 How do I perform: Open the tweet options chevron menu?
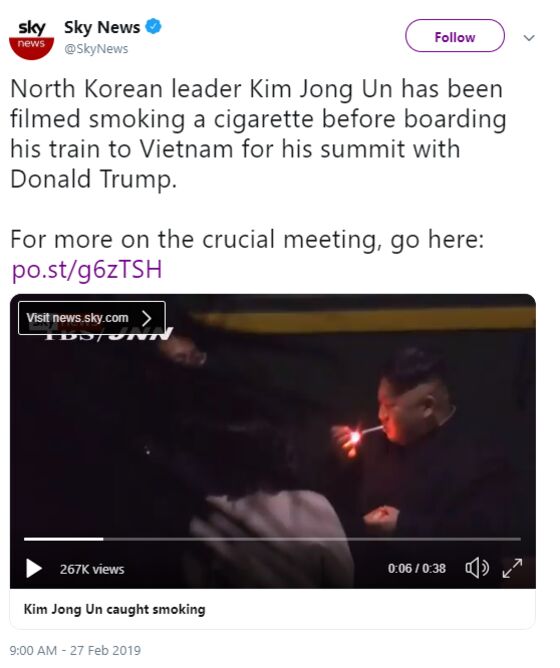pyautogui.click(x=529, y=38)
